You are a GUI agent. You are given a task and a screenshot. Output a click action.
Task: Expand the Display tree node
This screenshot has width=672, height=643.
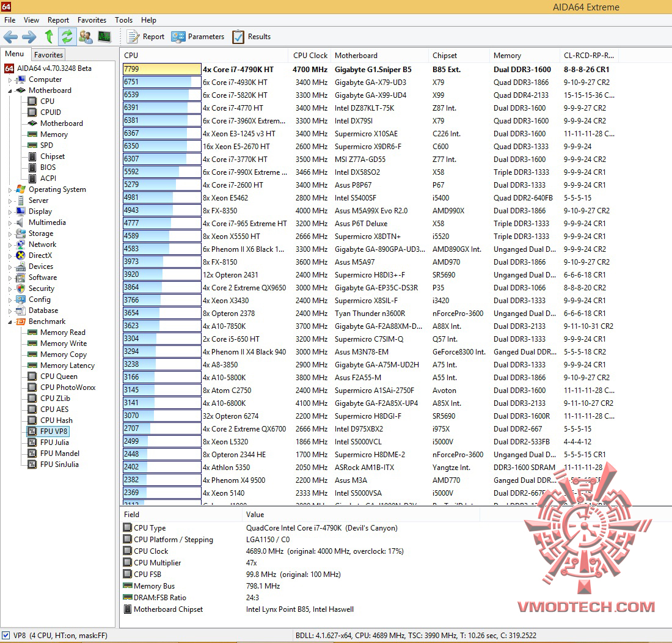(x=10, y=211)
